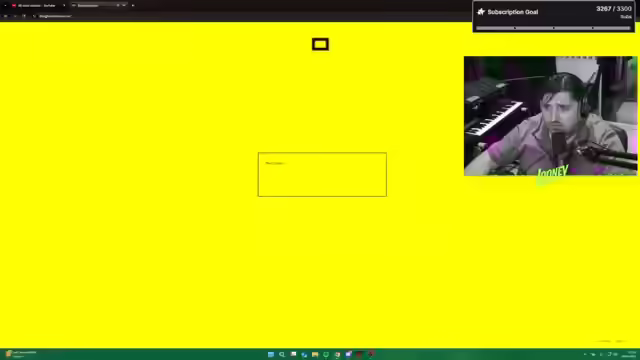Open the taskbar clock and date
The height and width of the screenshot is (360, 640).
tap(629, 354)
